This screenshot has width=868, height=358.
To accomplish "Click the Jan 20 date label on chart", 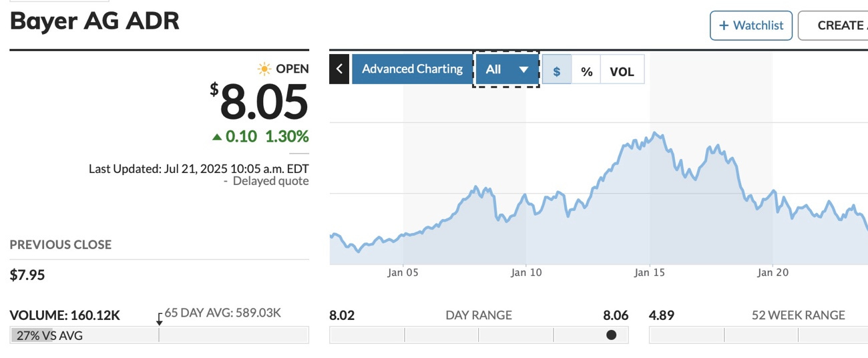I will point(773,273).
